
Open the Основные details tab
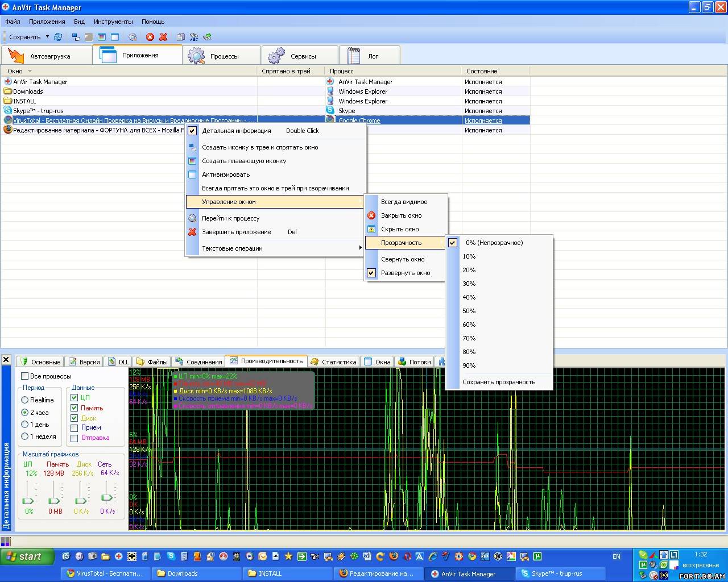(x=40, y=361)
